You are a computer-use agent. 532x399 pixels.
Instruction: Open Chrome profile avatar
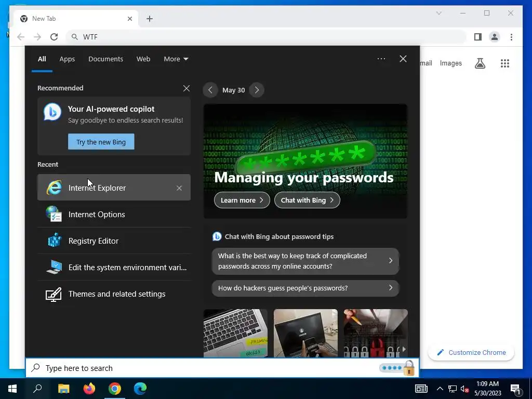(495, 37)
